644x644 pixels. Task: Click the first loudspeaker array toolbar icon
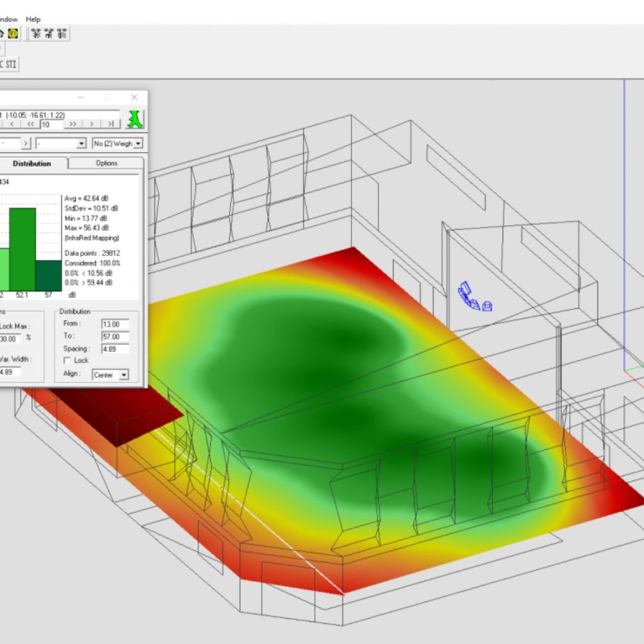(x=36, y=33)
